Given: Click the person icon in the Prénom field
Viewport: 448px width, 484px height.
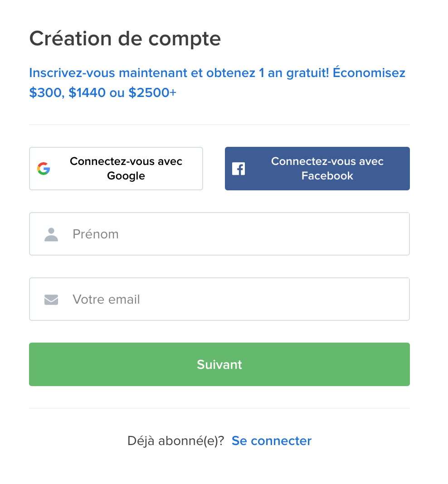Looking at the screenshot, I should [x=51, y=234].
